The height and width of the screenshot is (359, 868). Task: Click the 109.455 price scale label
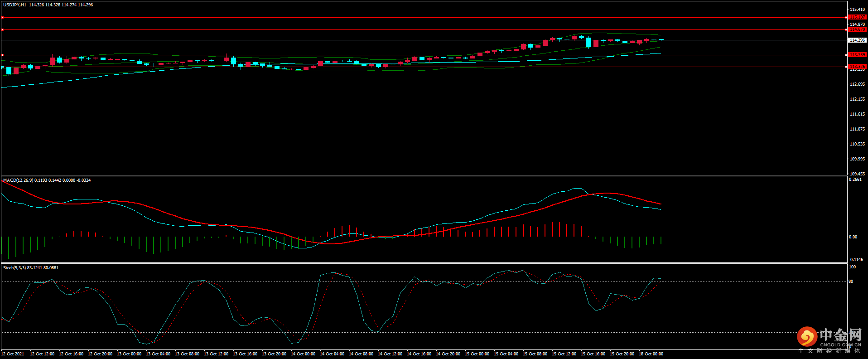857,174
